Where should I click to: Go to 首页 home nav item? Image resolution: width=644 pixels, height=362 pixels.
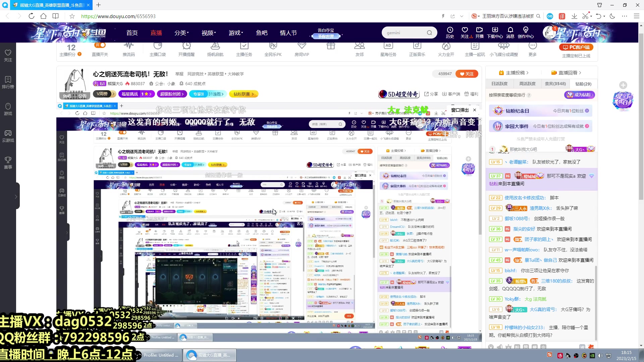[132, 33]
